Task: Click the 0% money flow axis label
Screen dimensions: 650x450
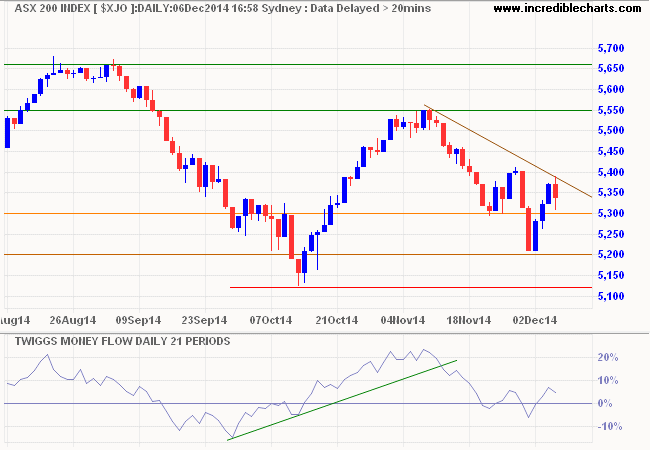Action: click(605, 403)
